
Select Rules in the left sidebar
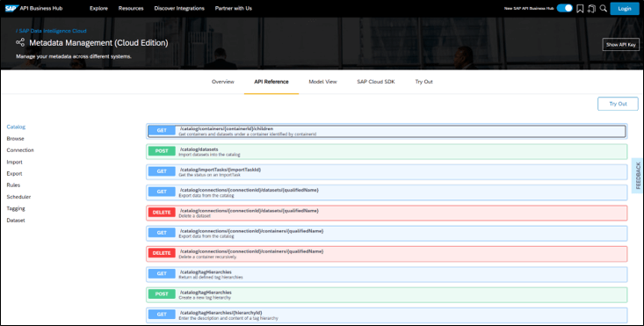(13, 185)
